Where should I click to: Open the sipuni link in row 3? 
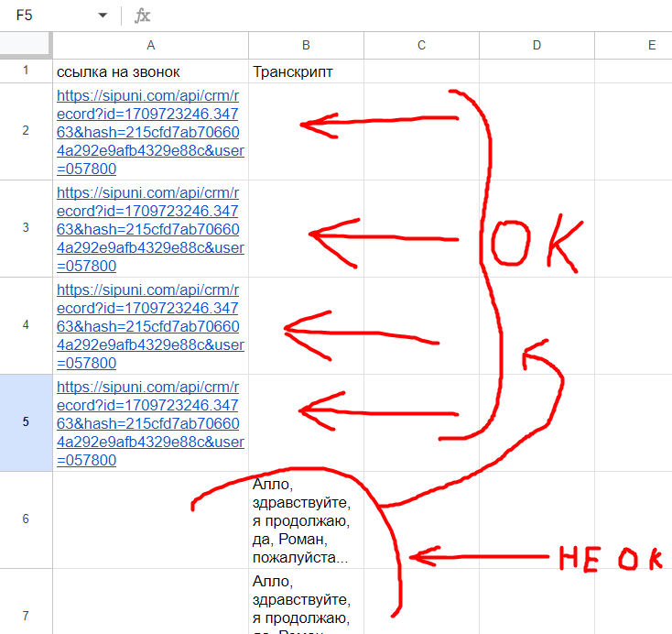tap(150, 229)
